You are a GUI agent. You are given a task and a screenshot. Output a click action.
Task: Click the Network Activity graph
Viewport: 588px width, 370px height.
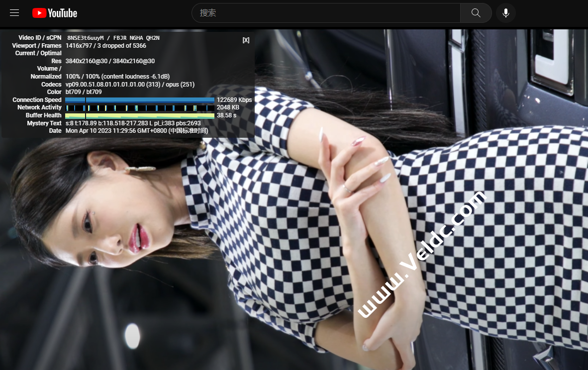(x=139, y=108)
